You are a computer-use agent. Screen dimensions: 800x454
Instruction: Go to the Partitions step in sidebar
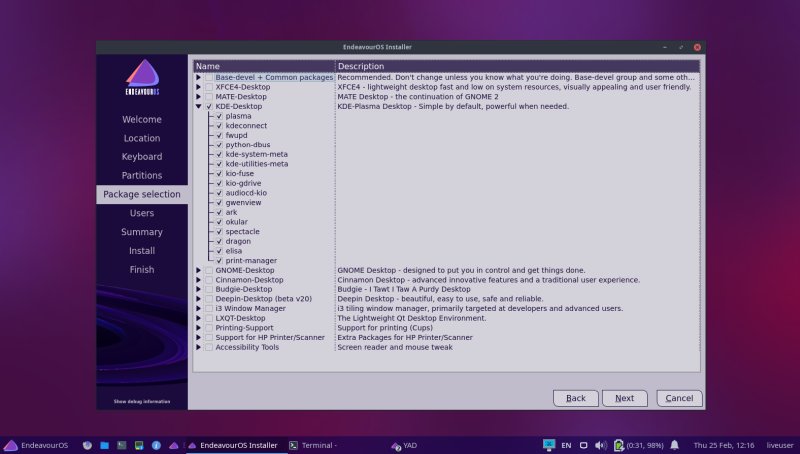tap(142, 175)
